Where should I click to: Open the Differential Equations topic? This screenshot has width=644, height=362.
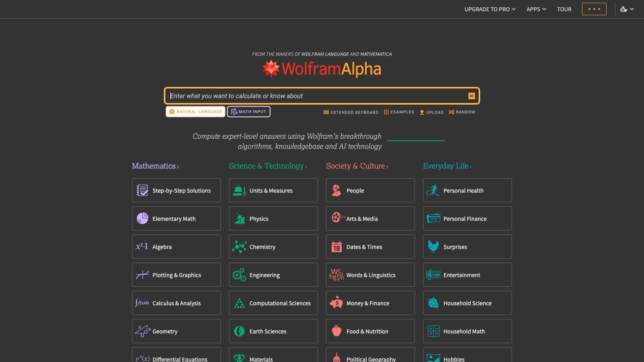coord(176,354)
